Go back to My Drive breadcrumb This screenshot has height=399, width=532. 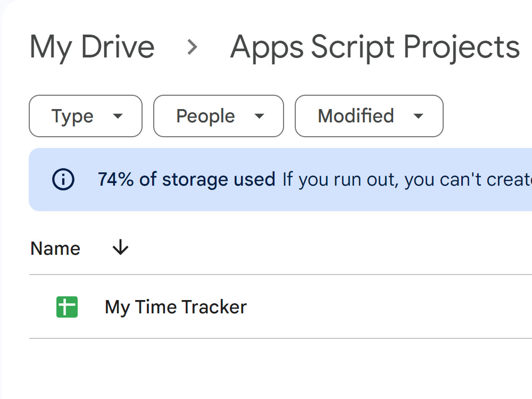pos(92,47)
